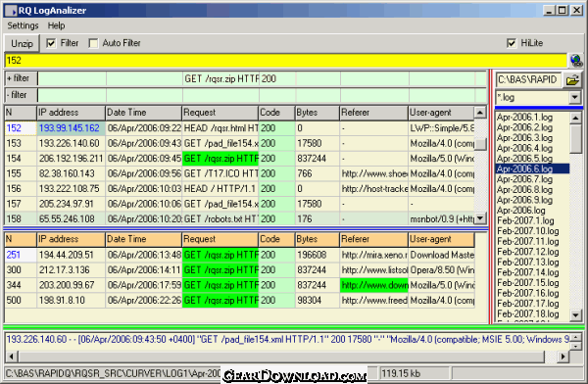Click green highlighted referer in row 344

coord(374,285)
